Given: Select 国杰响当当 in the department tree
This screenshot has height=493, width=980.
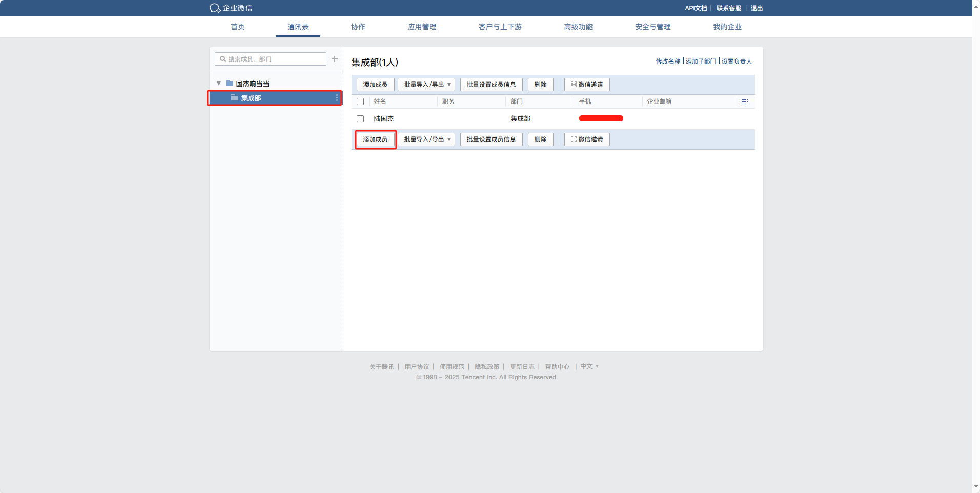Looking at the screenshot, I should click(253, 84).
